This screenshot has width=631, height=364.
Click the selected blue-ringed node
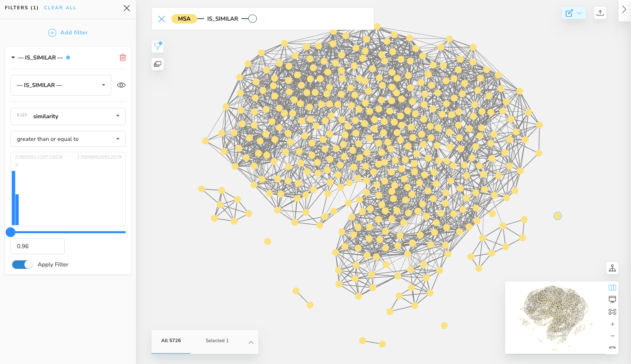(558, 216)
